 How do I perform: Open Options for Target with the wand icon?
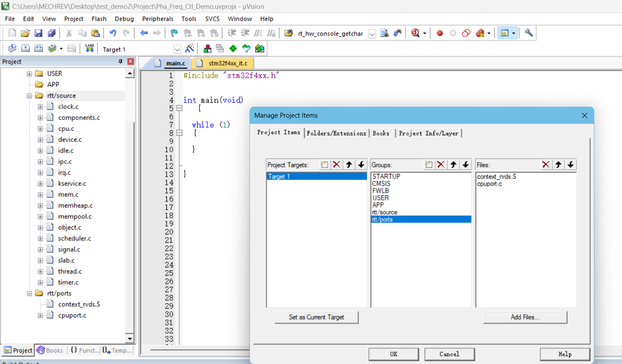(190, 49)
